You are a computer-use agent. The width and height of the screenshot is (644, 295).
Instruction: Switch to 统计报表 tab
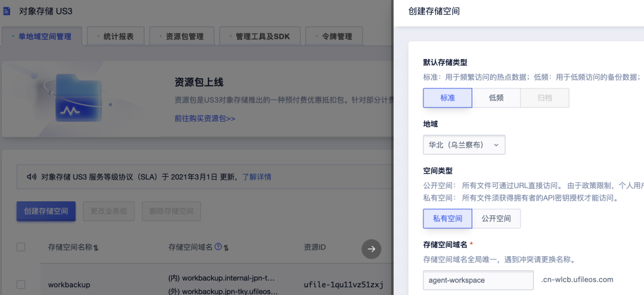116,36
